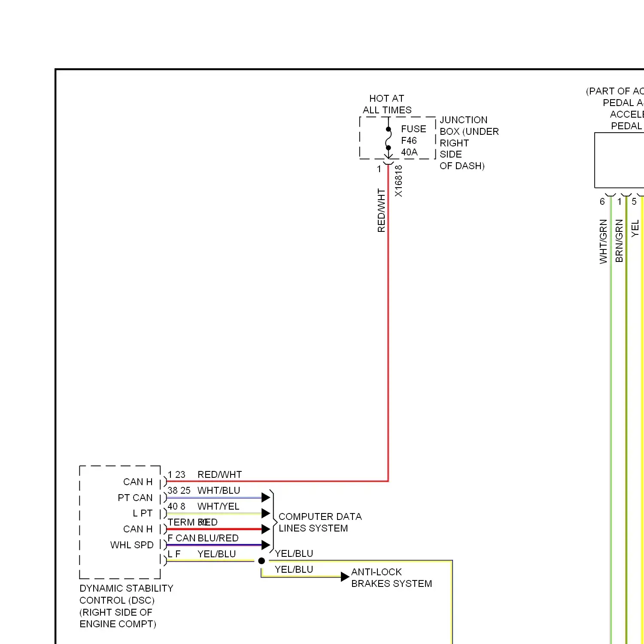Click arrowhead at end of WHT/YEL wire
Image resolution: width=644 pixels, height=644 pixels.
[x=266, y=513]
